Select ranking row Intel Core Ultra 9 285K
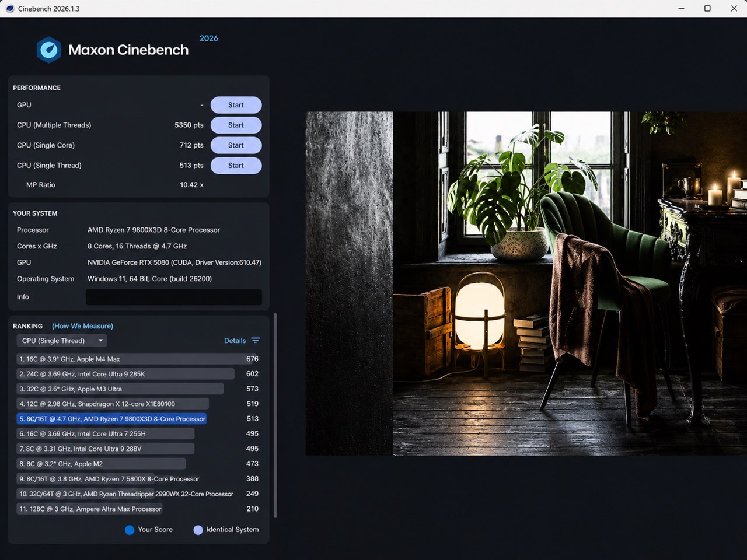The width and height of the screenshot is (747, 560). coord(138,374)
